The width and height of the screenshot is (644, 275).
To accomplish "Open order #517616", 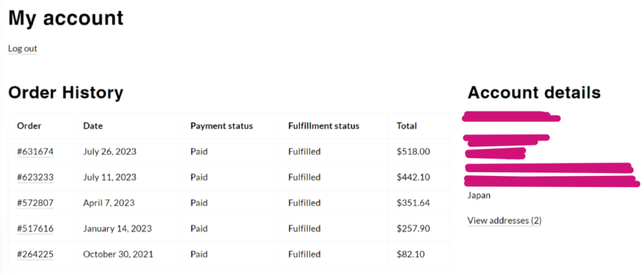I will pyautogui.click(x=35, y=229).
